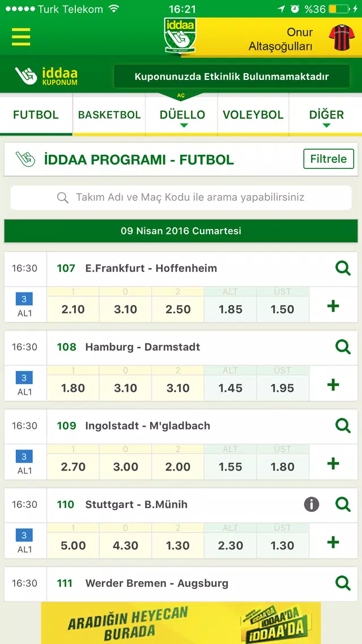Open details magnifier for E.Frankfurt - Hoffenheim
The image size is (362, 644).
pos(343,269)
